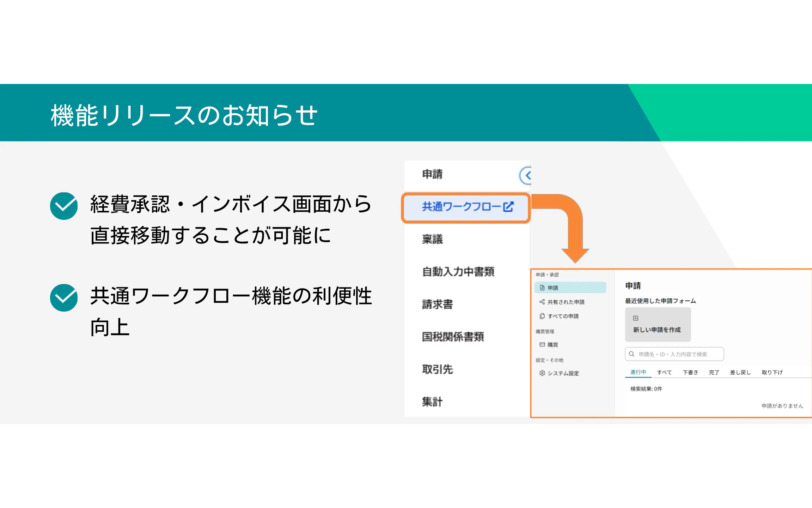Collapse the sidebar with the chevron arrow
Viewport: 812px width, 508px height.
click(x=527, y=175)
